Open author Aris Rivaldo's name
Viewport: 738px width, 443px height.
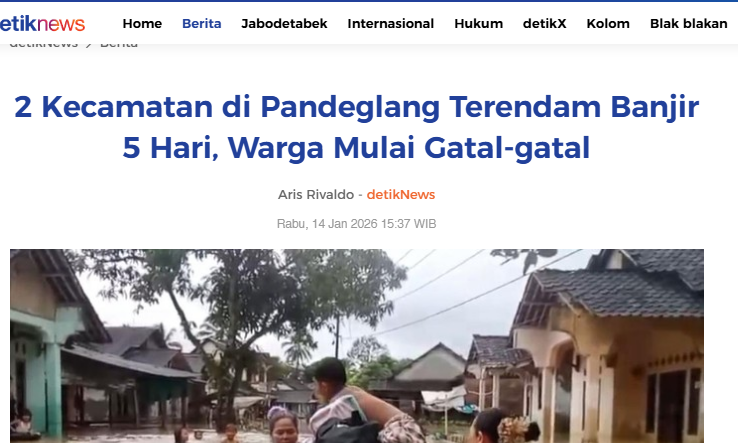pyautogui.click(x=316, y=194)
